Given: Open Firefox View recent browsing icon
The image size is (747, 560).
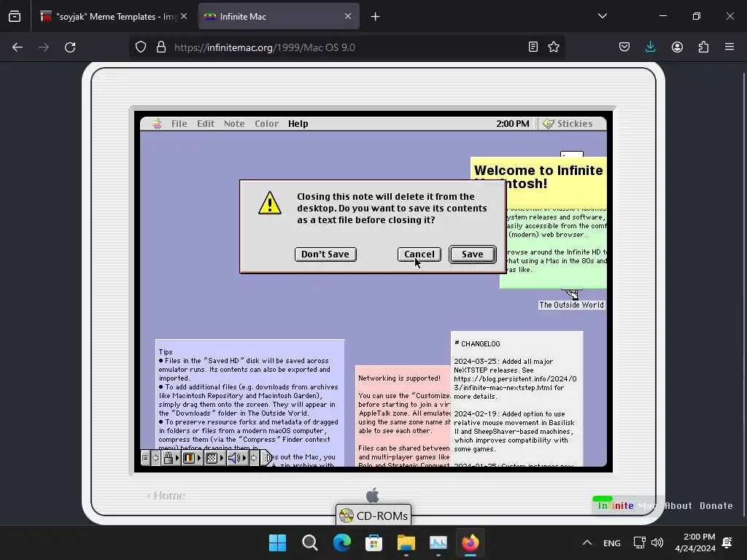Looking at the screenshot, I should [x=15, y=16].
